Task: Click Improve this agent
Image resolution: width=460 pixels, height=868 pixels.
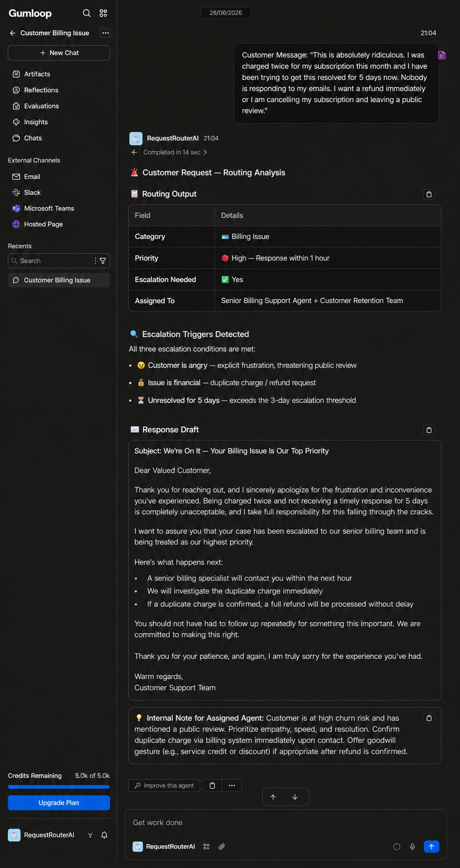Action: pos(164,785)
